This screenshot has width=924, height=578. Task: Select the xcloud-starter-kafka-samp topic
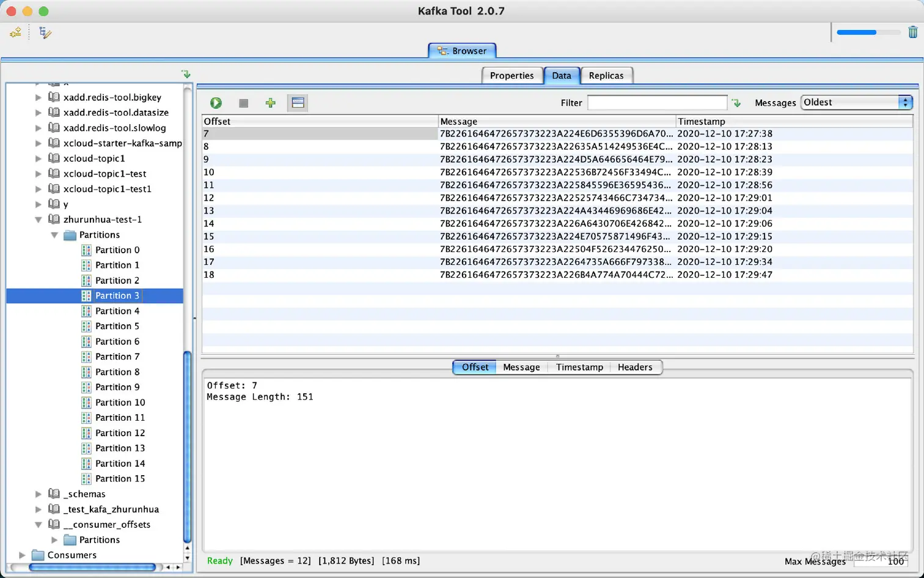[x=122, y=143]
